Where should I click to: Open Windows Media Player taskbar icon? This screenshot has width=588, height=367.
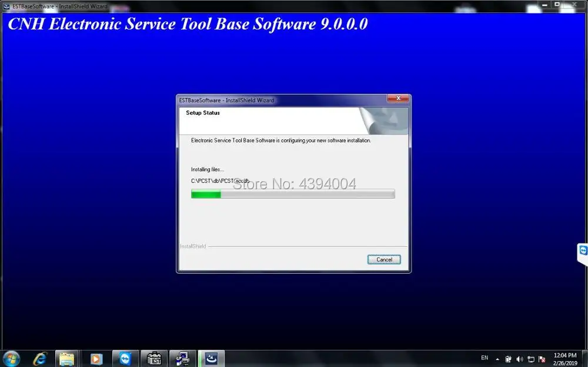click(96, 359)
